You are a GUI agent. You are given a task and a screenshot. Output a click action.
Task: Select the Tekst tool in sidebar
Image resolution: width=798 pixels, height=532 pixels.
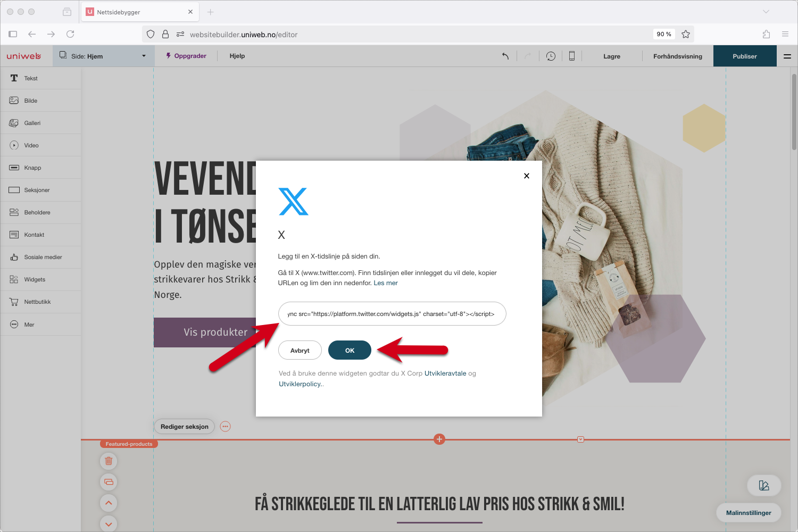coord(40,78)
